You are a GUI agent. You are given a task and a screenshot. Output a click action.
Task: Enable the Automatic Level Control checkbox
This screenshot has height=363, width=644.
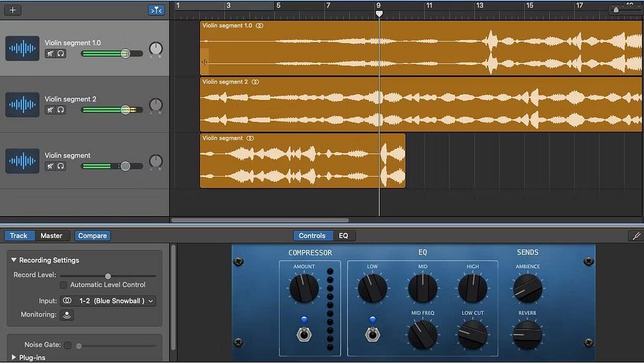tap(63, 285)
